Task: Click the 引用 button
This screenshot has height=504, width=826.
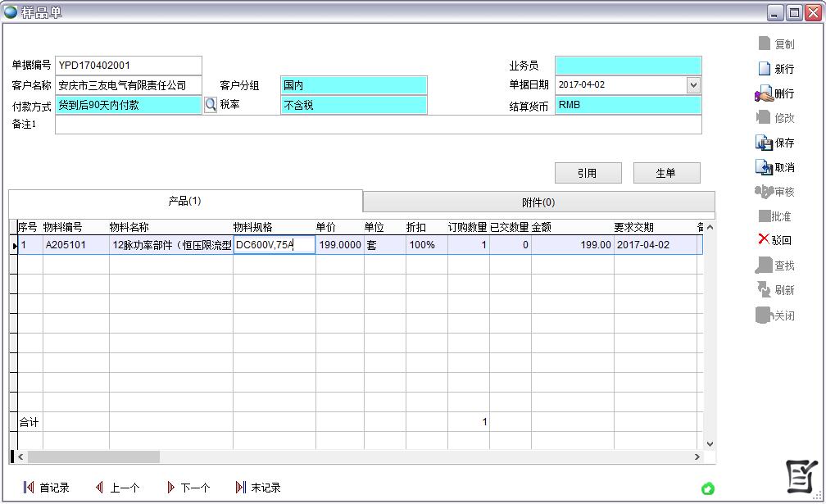Action: 588,172
